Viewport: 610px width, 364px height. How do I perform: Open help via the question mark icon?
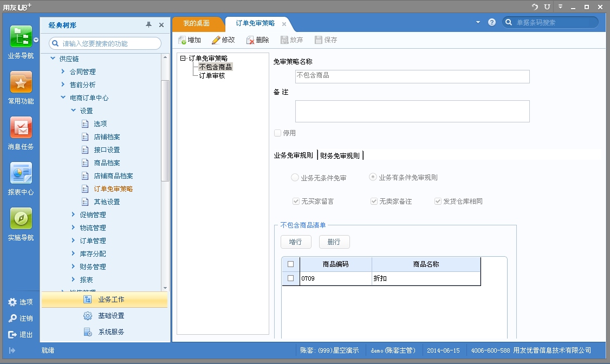coord(492,23)
